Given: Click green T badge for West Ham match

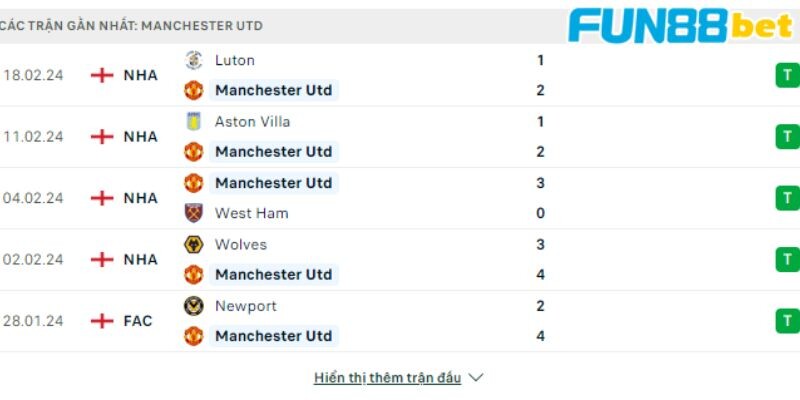Looking at the screenshot, I should 787,198.
